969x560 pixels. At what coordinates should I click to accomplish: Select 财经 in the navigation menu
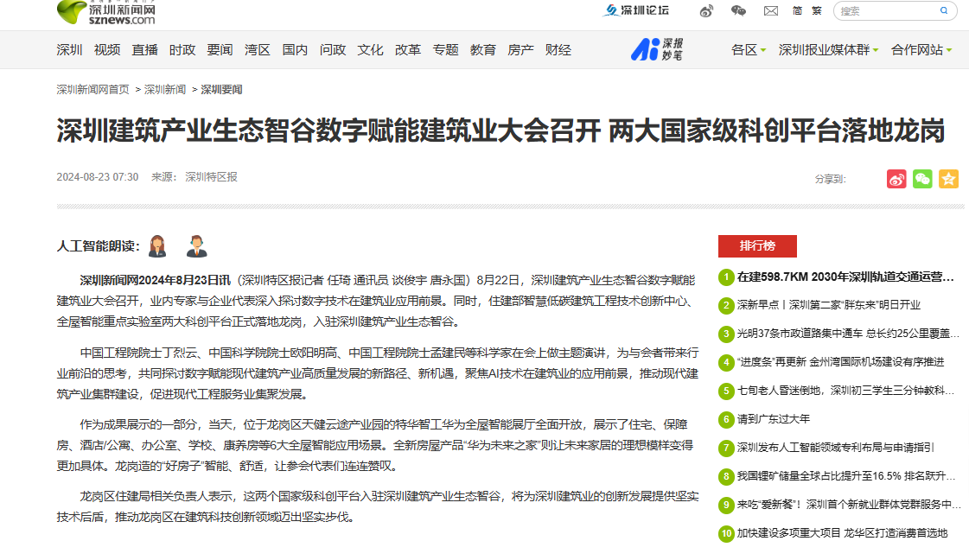[559, 49]
